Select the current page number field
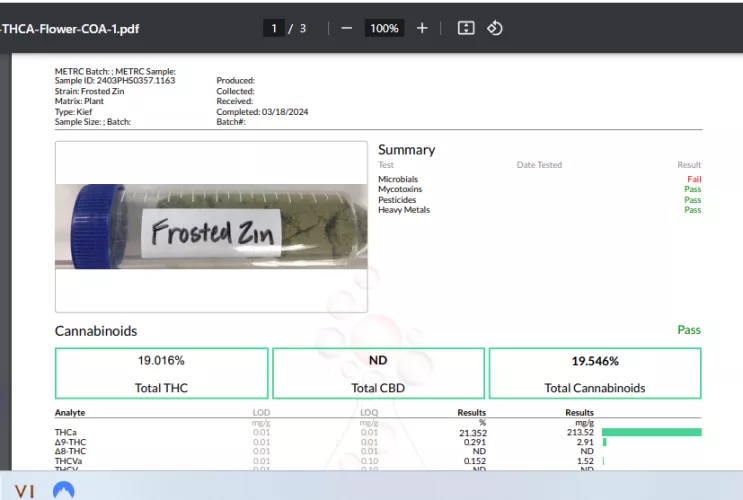This screenshot has width=743, height=500. coord(274,28)
